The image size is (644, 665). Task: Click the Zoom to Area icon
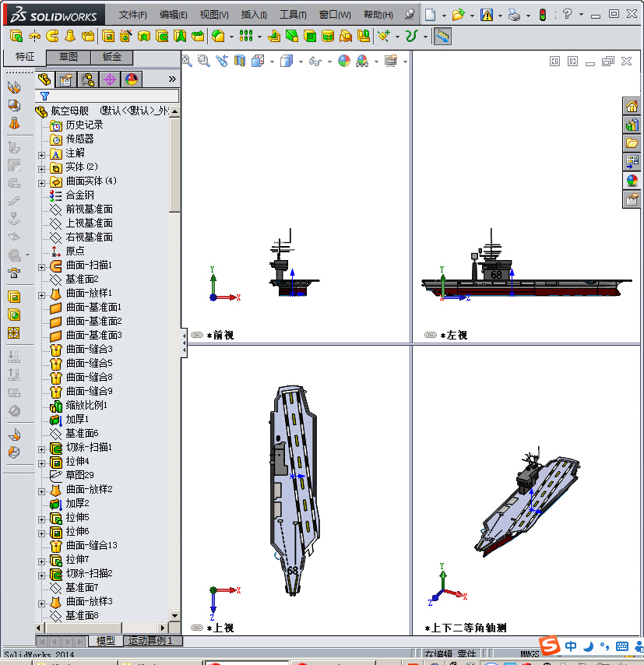pos(204,61)
